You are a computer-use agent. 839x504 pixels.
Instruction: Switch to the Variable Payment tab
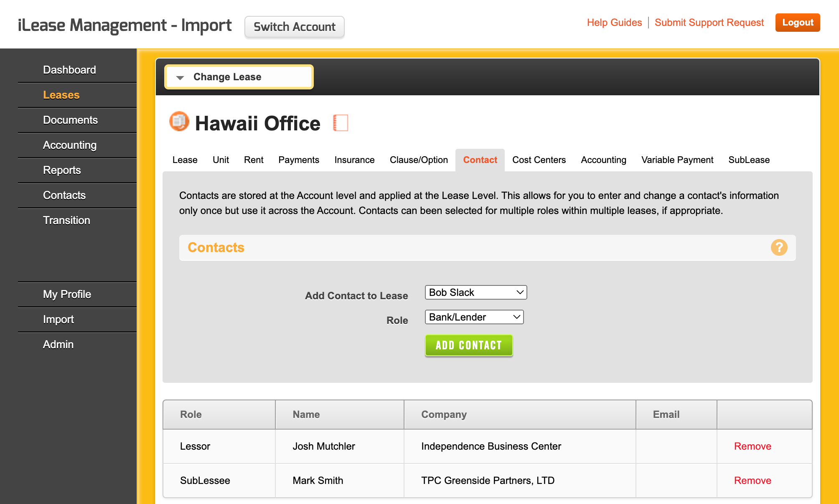677,160
